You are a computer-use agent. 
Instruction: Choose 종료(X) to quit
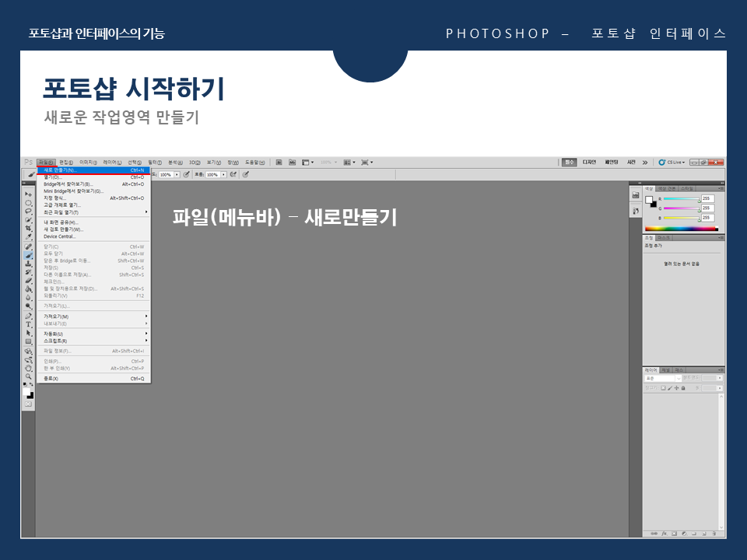click(94, 379)
